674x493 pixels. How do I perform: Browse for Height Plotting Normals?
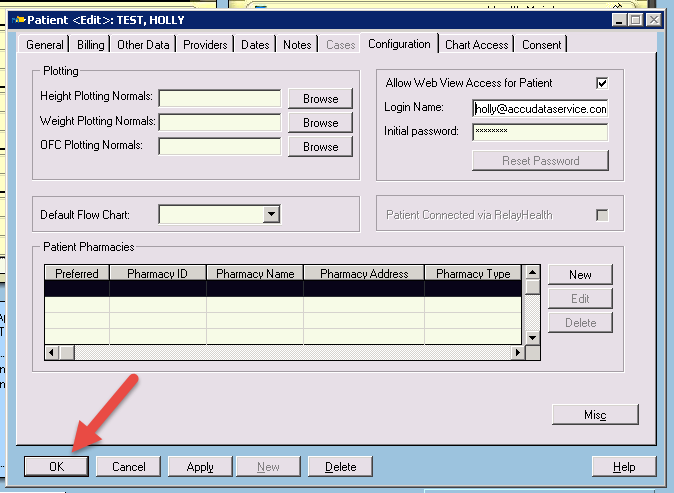coord(320,98)
